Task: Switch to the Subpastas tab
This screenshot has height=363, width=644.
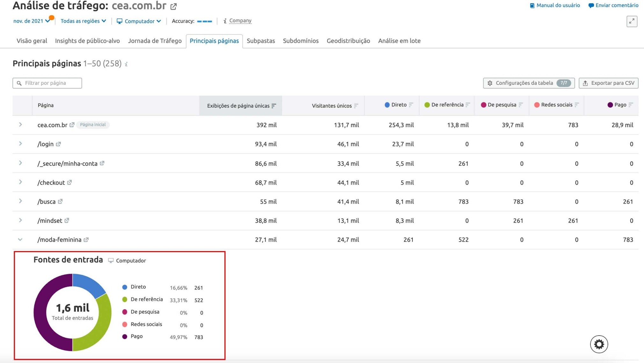Action: coord(261,41)
